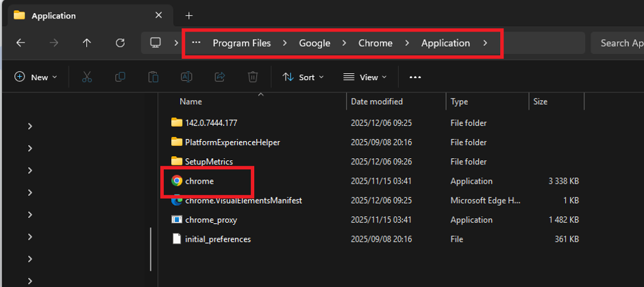Open the See more ellipsis menu
The image size is (644, 287).
click(415, 77)
